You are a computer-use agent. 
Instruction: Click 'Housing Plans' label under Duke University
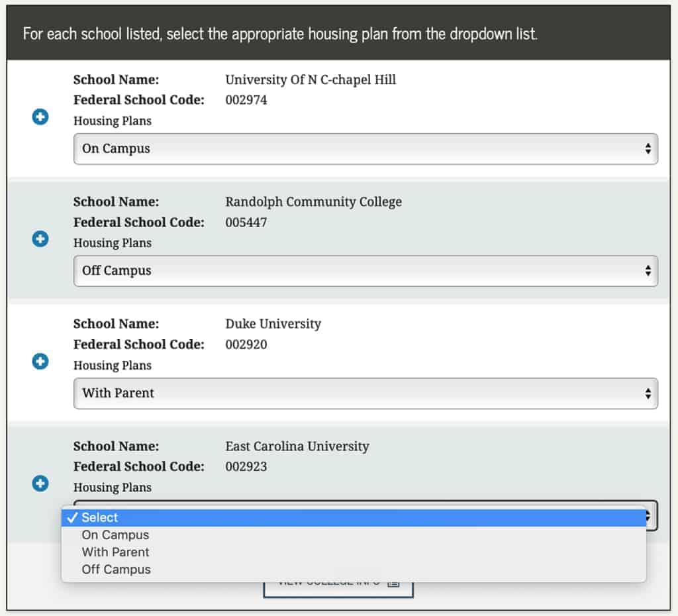click(x=113, y=366)
